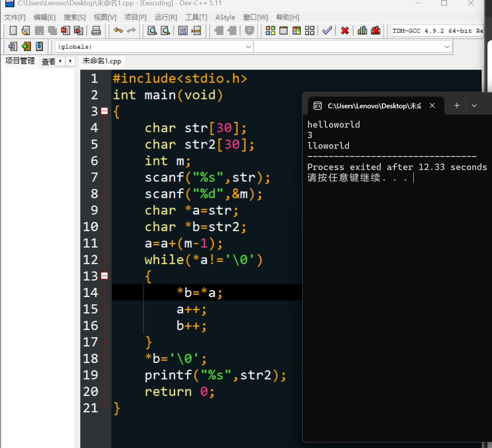Click the Goto function icon

click(x=183, y=31)
